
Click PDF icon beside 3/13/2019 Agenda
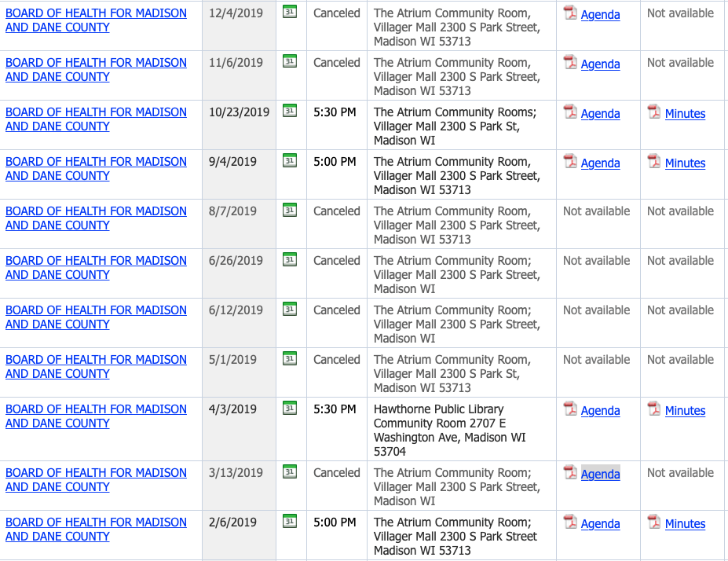(x=570, y=472)
